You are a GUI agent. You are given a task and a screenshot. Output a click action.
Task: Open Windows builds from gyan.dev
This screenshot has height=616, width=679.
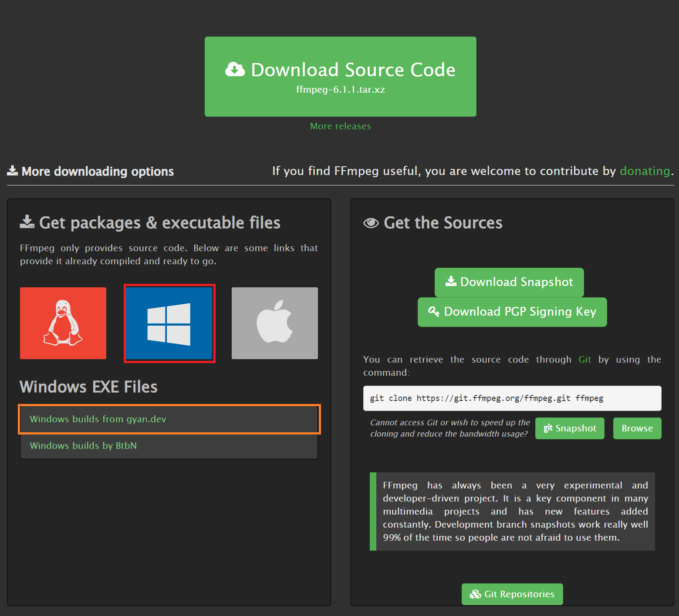[98, 419]
